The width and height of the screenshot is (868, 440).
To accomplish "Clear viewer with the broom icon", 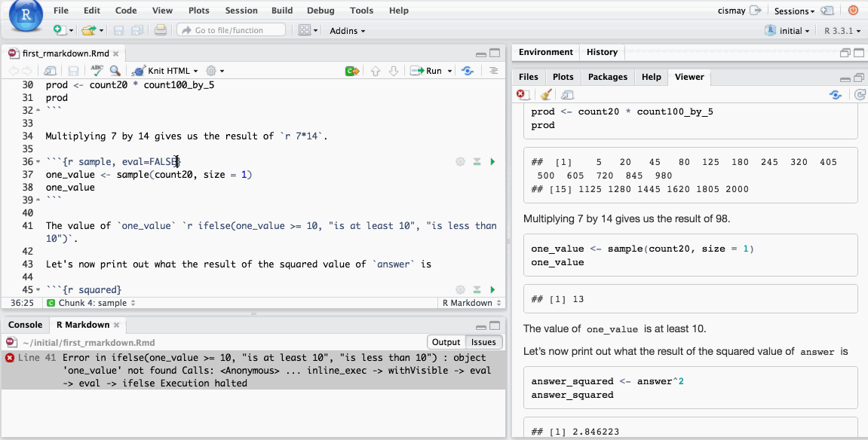I will pos(546,95).
